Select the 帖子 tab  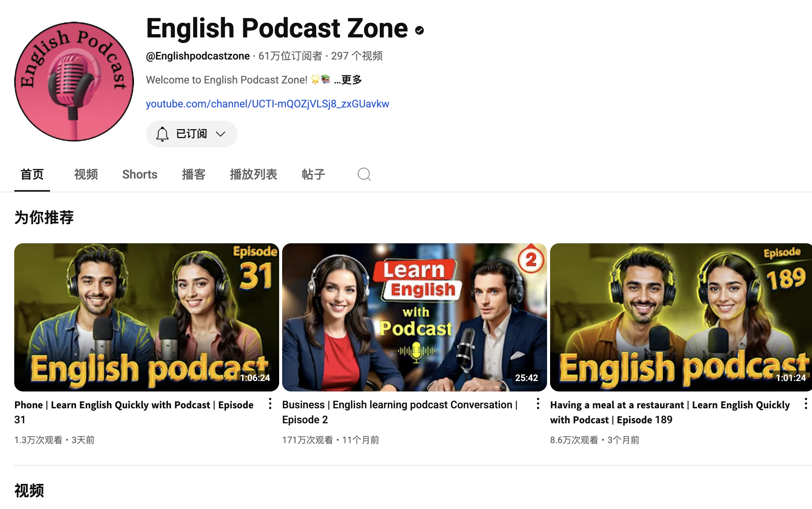point(314,174)
